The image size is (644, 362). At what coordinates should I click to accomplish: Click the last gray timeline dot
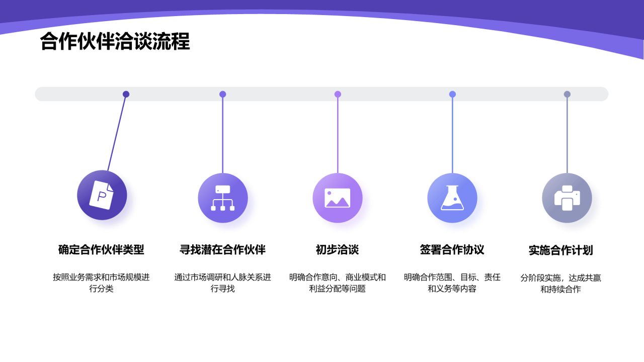pyautogui.click(x=568, y=94)
